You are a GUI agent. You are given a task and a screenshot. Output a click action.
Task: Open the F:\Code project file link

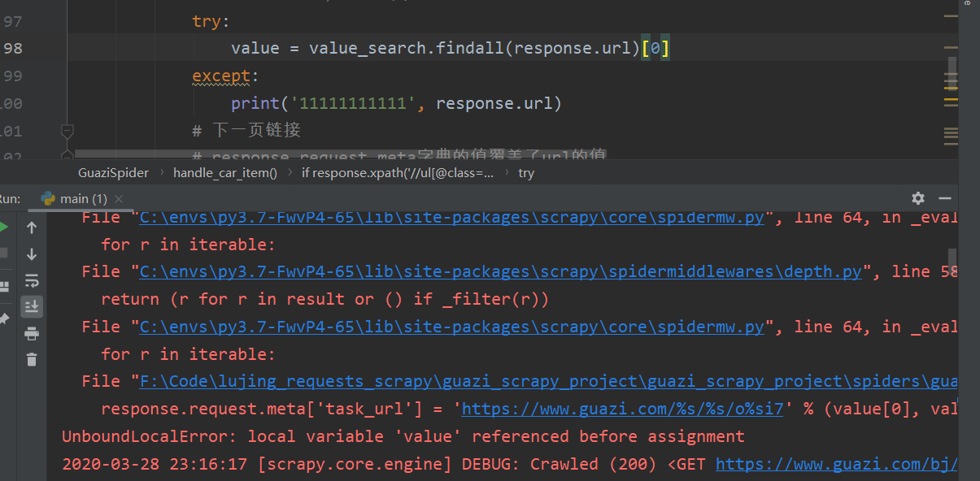548,381
